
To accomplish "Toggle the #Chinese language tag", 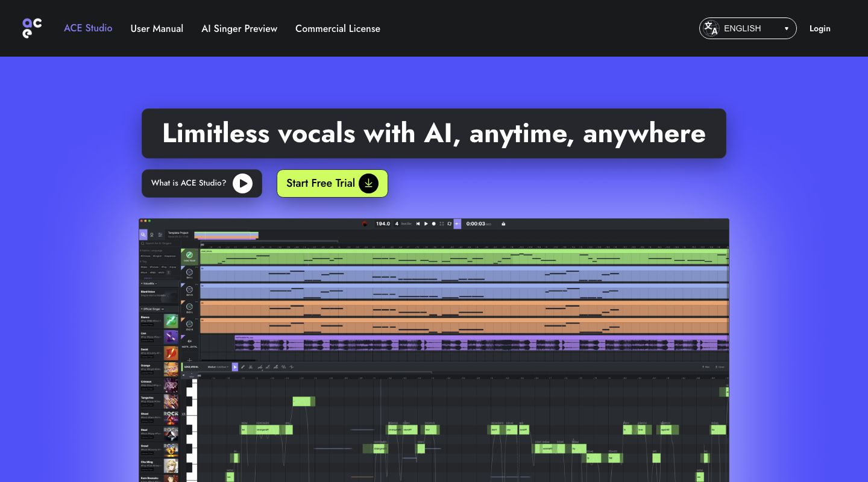I will [x=145, y=256].
